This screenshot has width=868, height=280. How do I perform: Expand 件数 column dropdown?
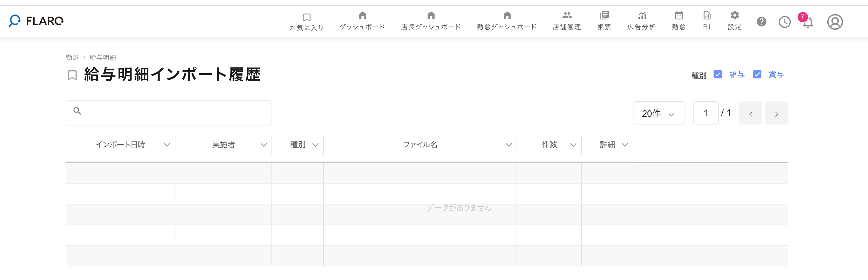pyautogui.click(x=573, y=145)
